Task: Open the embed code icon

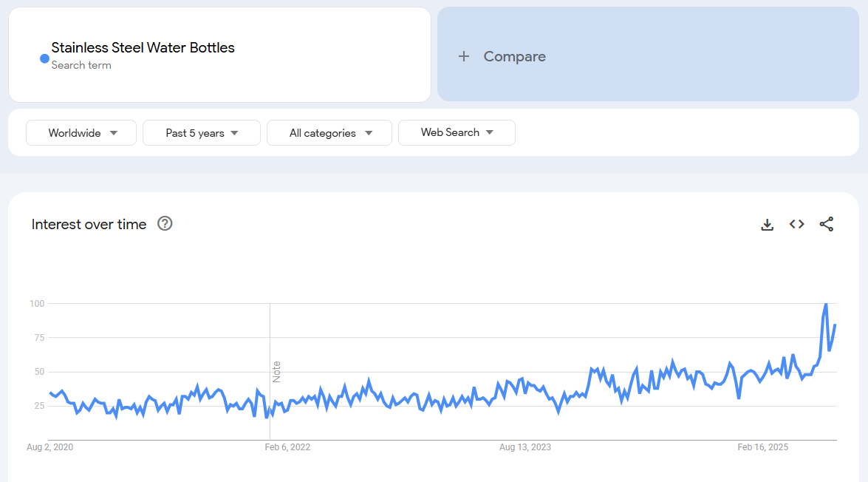Action: (x=796, y=224)
